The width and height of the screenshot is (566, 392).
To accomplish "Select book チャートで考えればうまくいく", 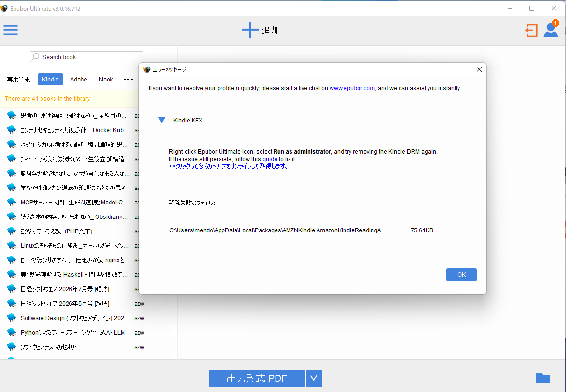I will (75, 159).
